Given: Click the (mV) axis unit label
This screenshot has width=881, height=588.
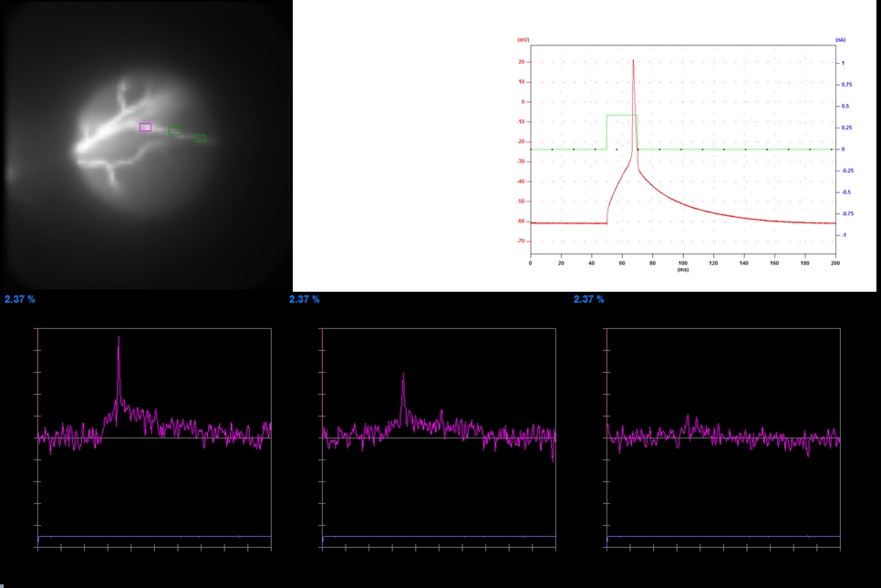Looking at the screenshot, I should (523, 40).
